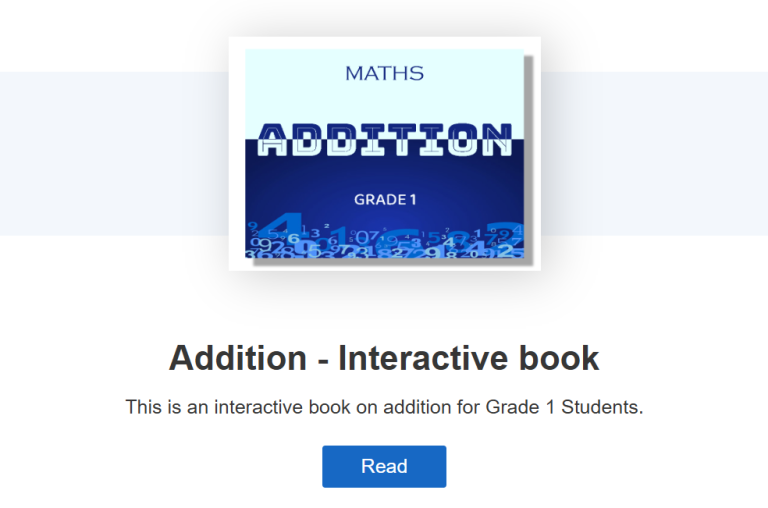Viewport: 768px width, 508px height.
Task: Click the blue Read button
Action: tap(384, 466)
